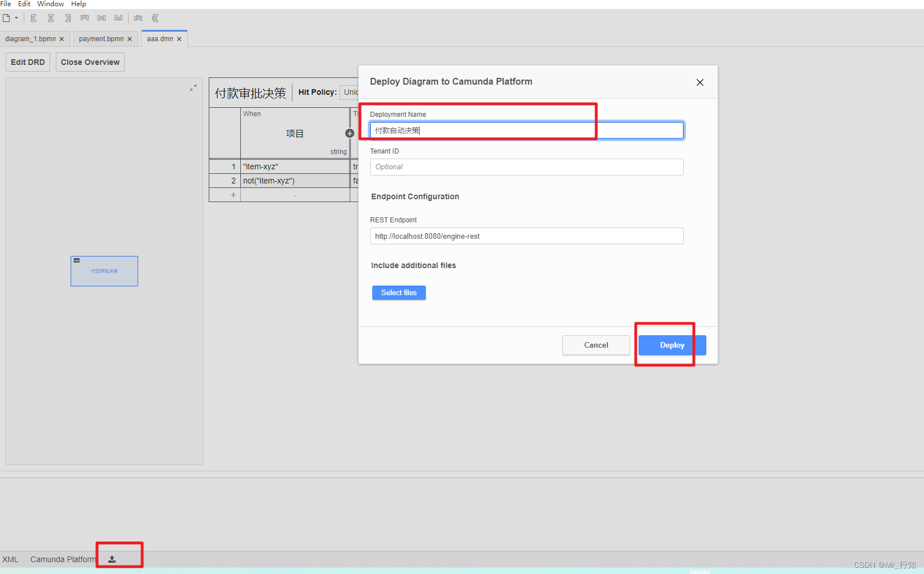Click the string type label in header
Viewport: 924px width, 574px height.
[338, 152]
